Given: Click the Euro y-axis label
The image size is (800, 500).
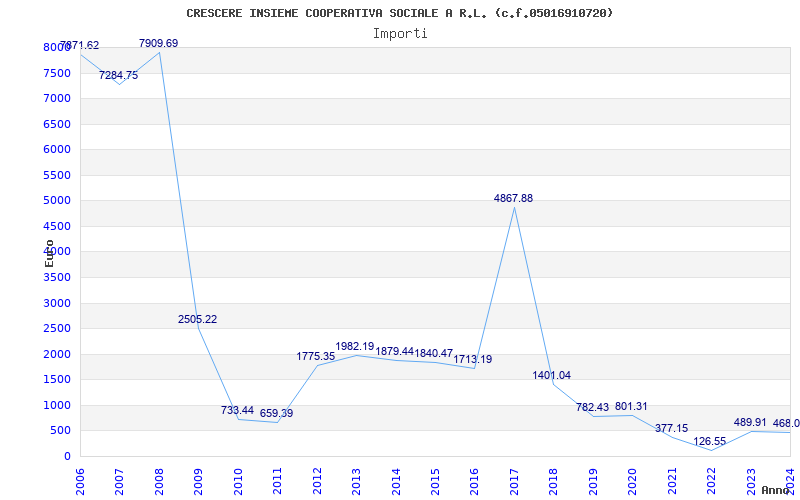Looking at the screenshot, I should pos(49,253).
